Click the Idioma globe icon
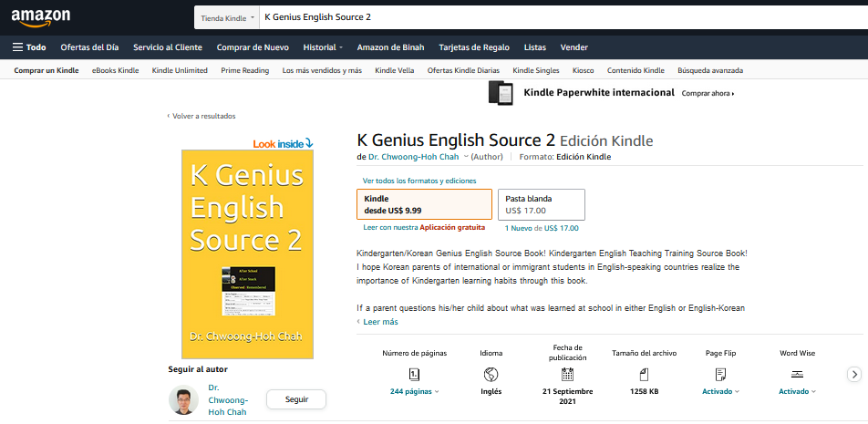Viewport: 868px width, 424px height. point(491,375)
